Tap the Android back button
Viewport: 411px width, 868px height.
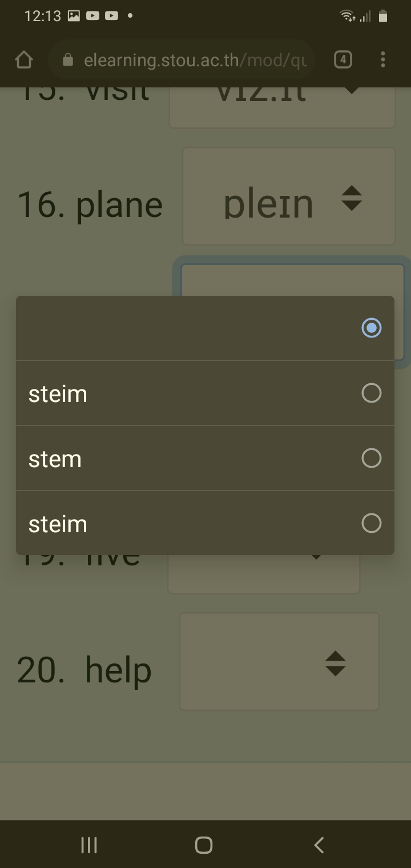(x=318, y=846)
